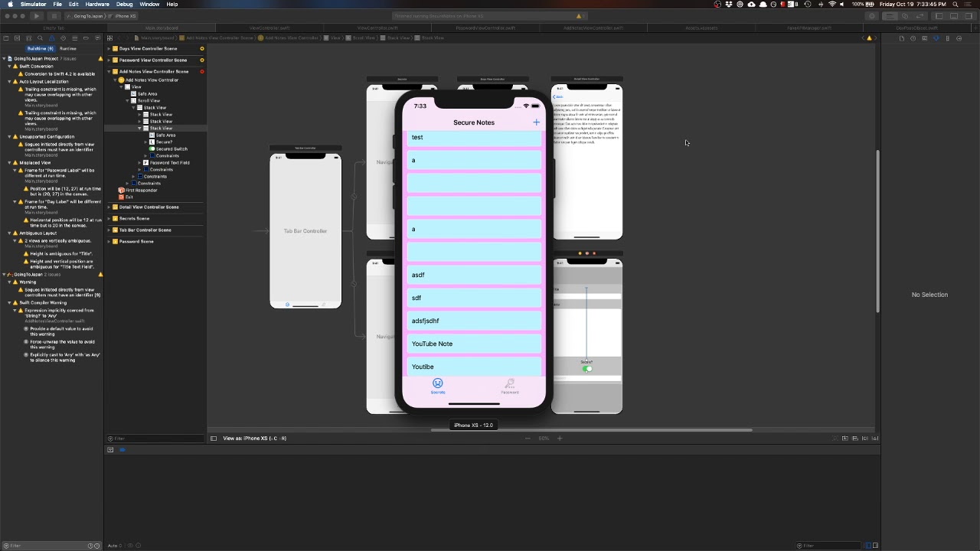Click the Xcode Stop button
This screenshot has height=551, width=980.
54,16
